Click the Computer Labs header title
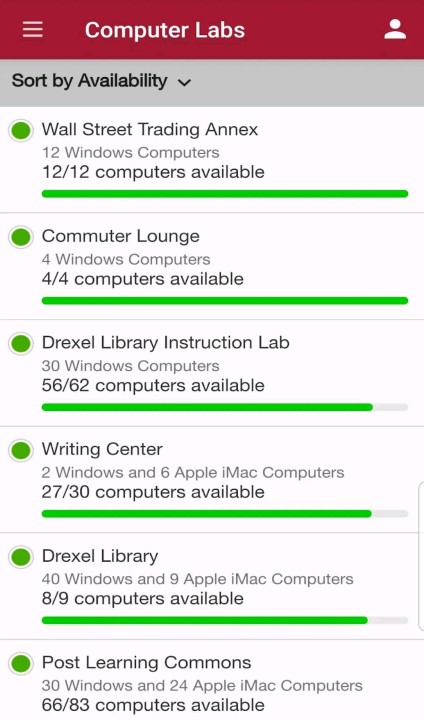424x720 pixels. (x=165, y=30)
